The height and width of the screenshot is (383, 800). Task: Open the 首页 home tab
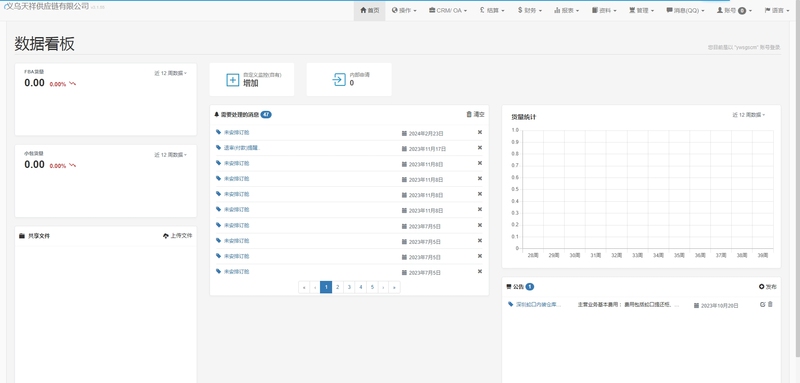pos(369,10)
